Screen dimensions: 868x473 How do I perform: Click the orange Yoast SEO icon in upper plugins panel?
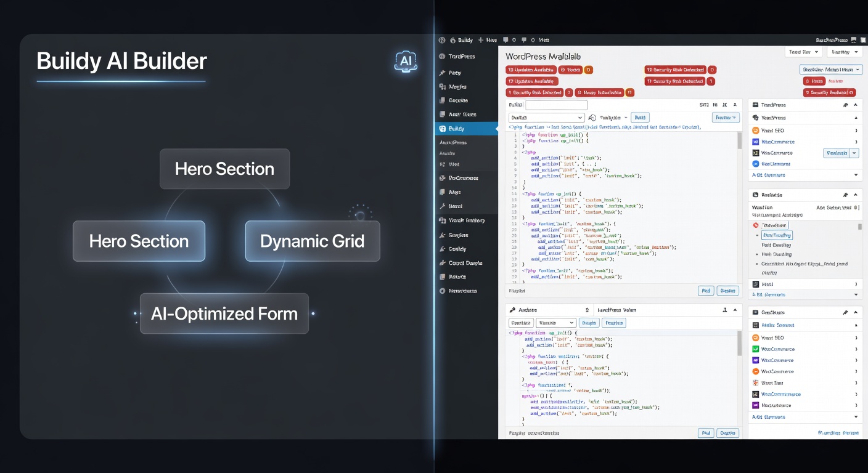coord(755,131)
